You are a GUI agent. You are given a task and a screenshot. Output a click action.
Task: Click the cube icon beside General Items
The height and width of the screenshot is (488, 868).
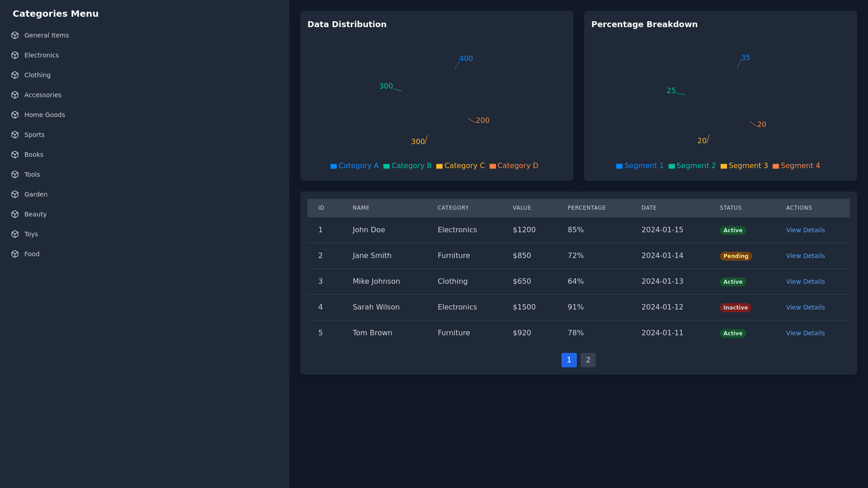pos(15,35)
